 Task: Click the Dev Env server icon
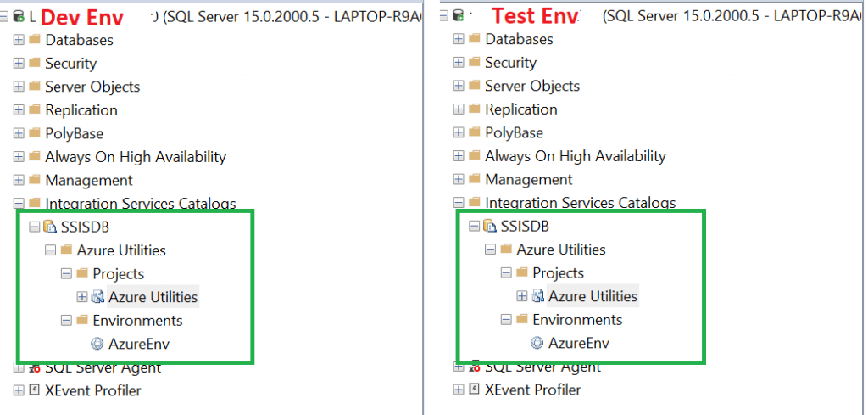pos(19,16)
